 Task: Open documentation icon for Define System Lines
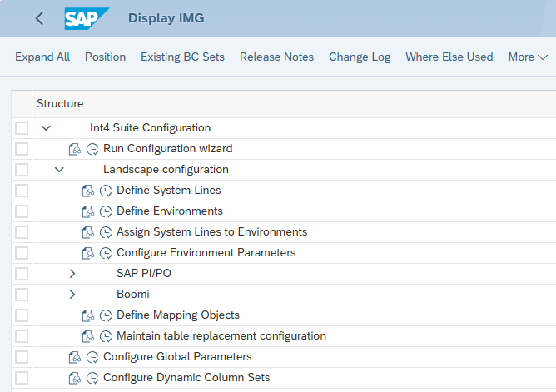click(88, 191)
